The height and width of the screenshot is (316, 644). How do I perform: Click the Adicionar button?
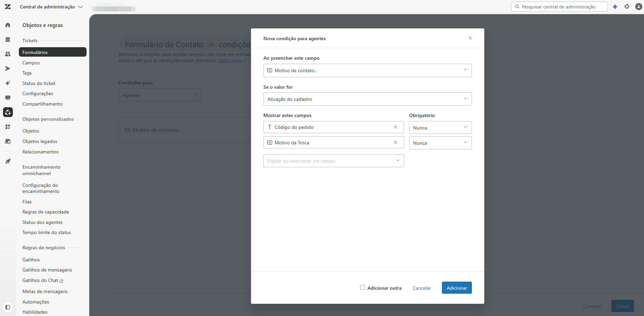(457, 288)
